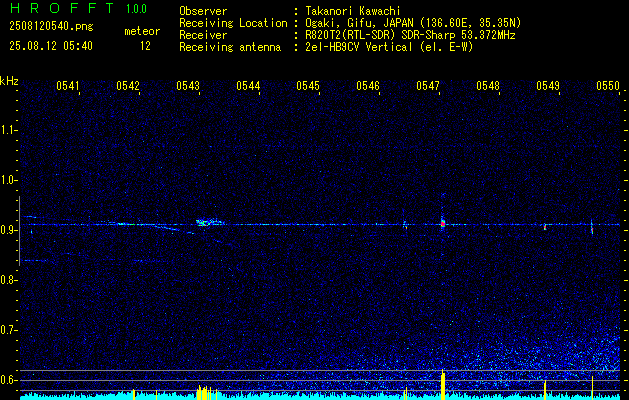Click the file name 2508120540.png
Viewport: 629px width, 400px height.
51,27
